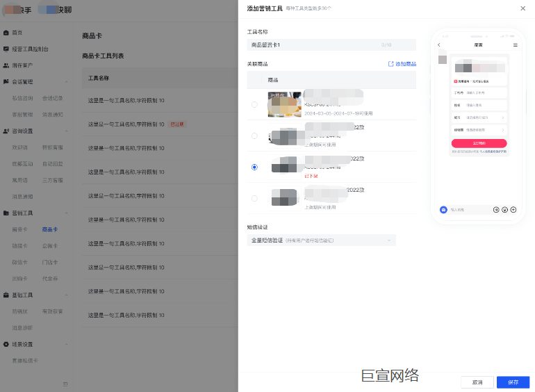Click the 场景设置 round icon
This screenshot has width=535, height=392.
6,344
